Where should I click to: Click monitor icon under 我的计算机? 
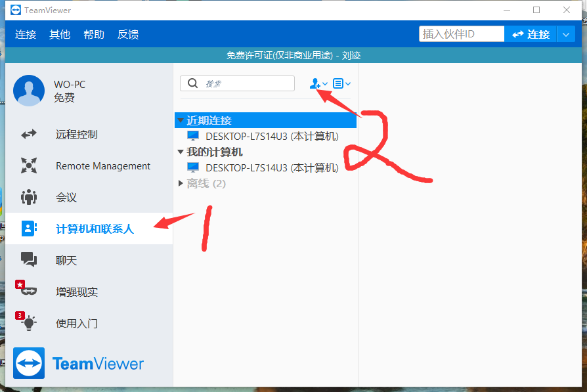193,167
